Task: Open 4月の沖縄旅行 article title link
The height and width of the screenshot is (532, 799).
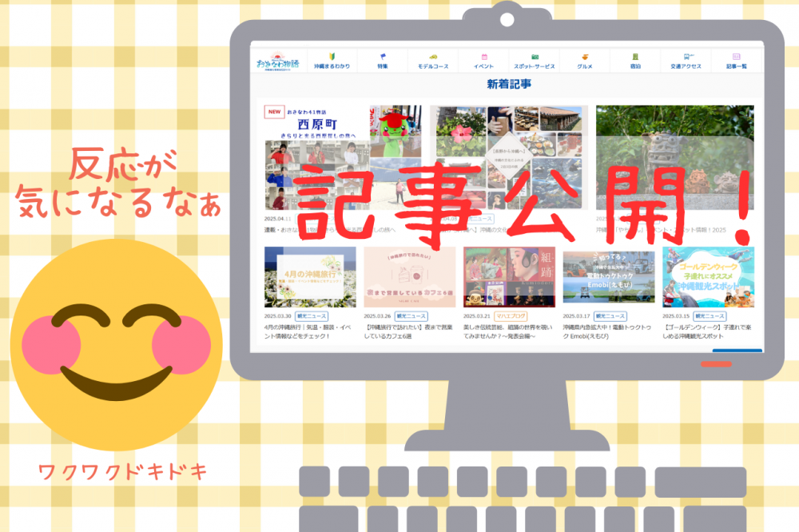Action: [310, 332]
